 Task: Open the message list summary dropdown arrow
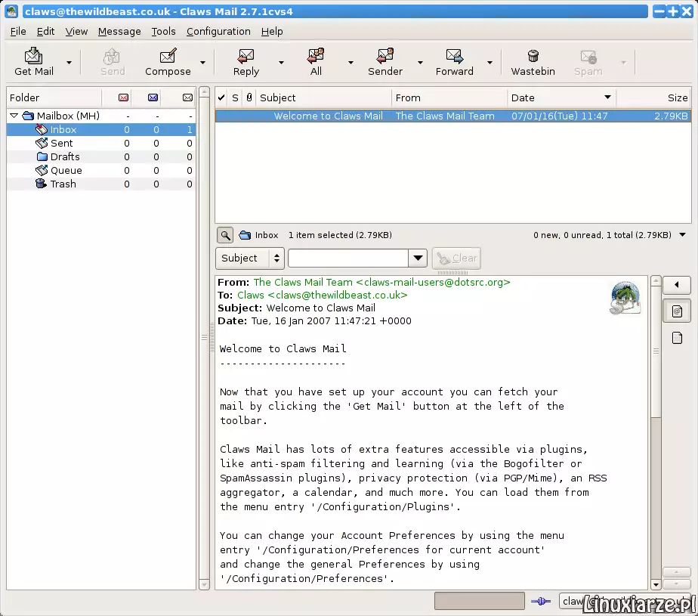coord(682,235)
